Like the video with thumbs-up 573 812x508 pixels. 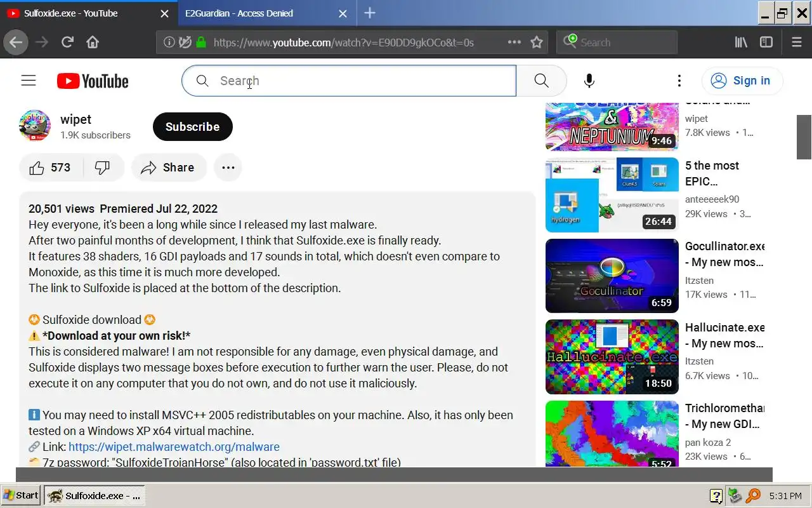click(x=49, y=168)
